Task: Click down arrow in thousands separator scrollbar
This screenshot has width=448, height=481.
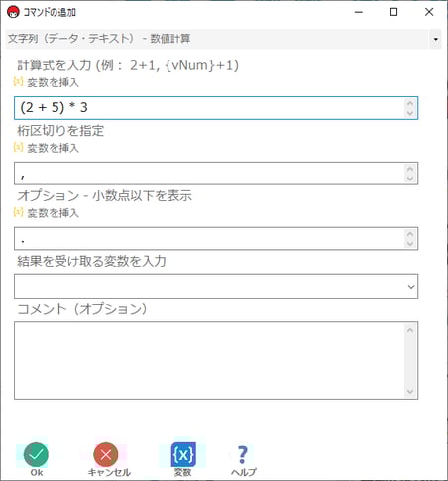Action: click(410, 179)
